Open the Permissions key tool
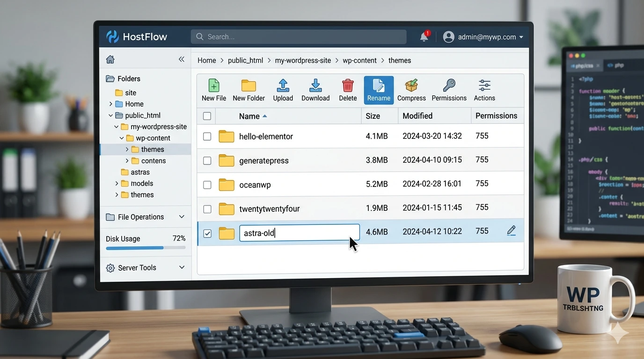The width and height of the screenshot is (644, 359). pos(449,86)
